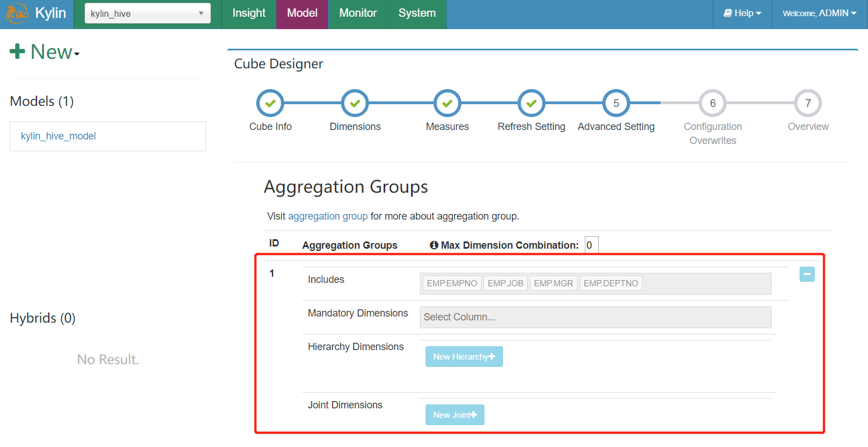Viewport: 868px width, 447px height.
Task: Select the EMP.EMPNO tag in Includes
Action: tap(452, 283)
